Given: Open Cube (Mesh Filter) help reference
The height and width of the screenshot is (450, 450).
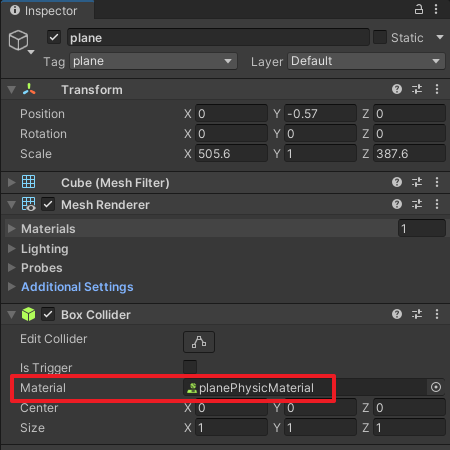Looking at the screenshot, I should click(397, 182).
